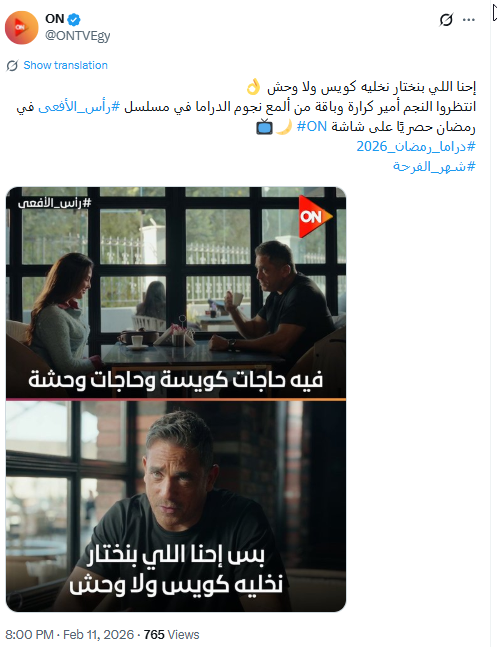Open the ON profile avatar
Screen dimensions: 497x647
click(21, 28)
